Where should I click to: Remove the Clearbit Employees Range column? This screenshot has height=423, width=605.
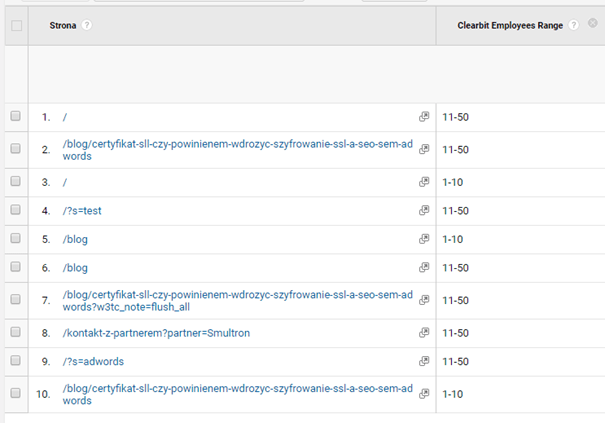[x=592, y=24]
